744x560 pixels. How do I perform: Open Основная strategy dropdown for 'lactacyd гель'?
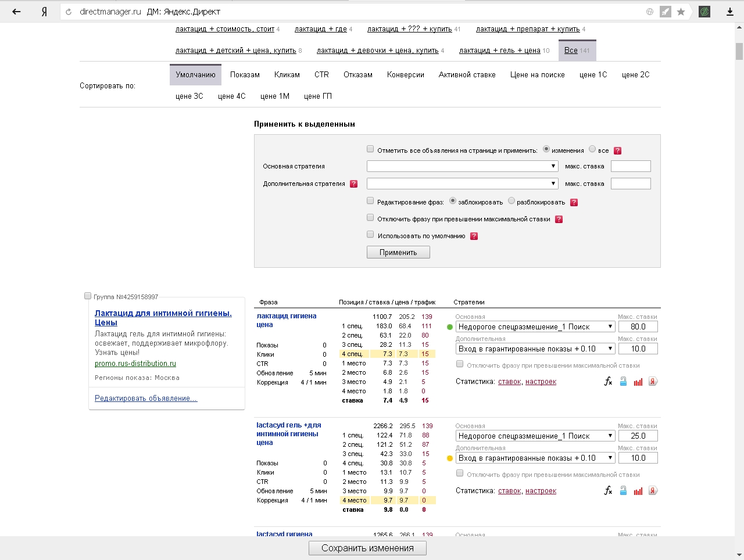coord(535,436)
